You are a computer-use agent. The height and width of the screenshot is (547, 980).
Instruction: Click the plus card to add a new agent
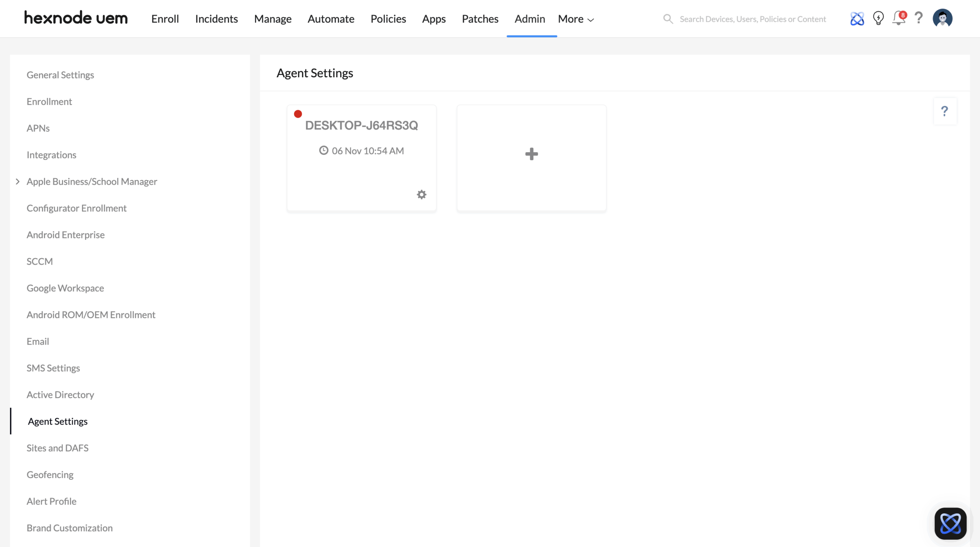[531, 154]
